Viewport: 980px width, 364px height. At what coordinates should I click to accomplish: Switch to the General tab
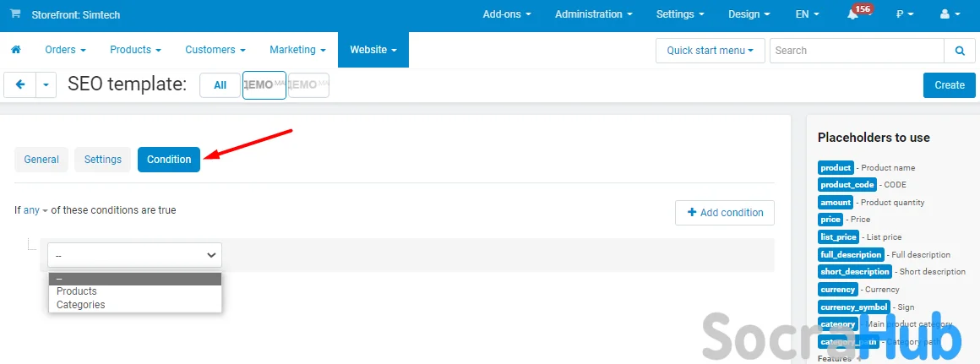pyautogui.click(x=41, y=160)
